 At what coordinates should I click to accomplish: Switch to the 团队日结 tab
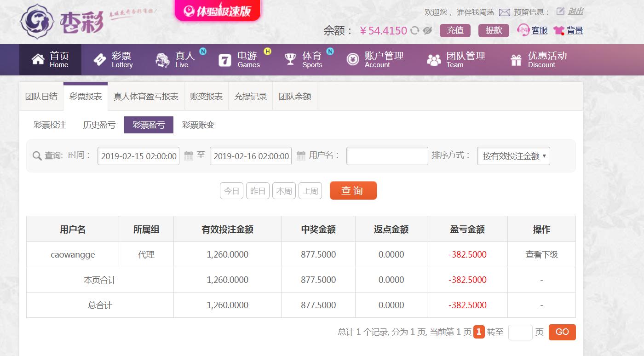pyautogui.click(x=41, y=97)
